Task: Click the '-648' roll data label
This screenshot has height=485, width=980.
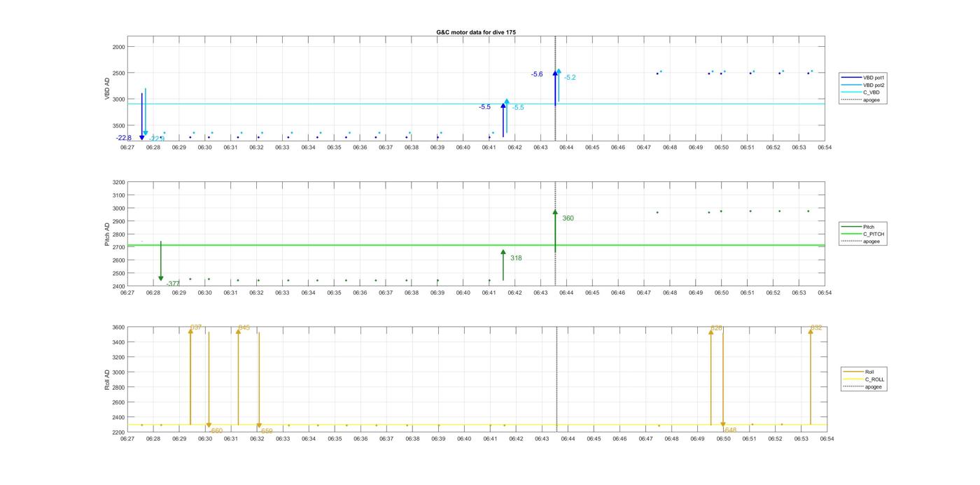Action: coord(730,430)
